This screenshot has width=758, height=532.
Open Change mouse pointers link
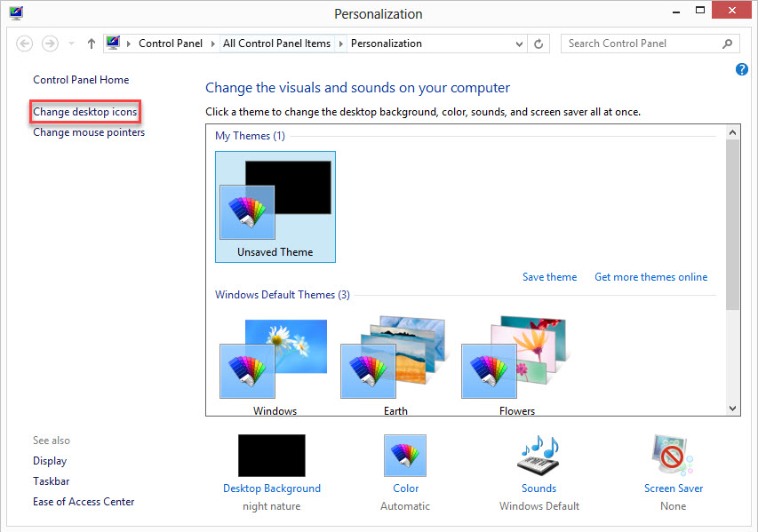point(89,132)
